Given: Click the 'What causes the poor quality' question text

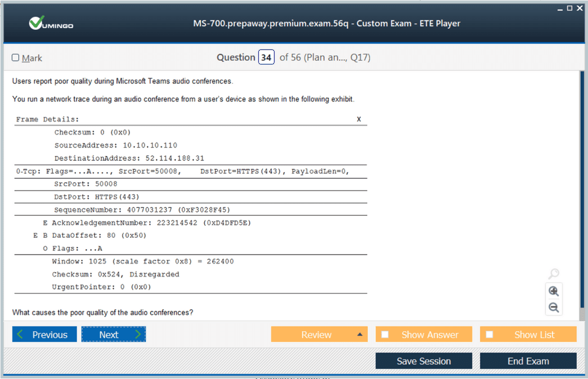Looking at the screenshot, I should click(x=102, y=313).
